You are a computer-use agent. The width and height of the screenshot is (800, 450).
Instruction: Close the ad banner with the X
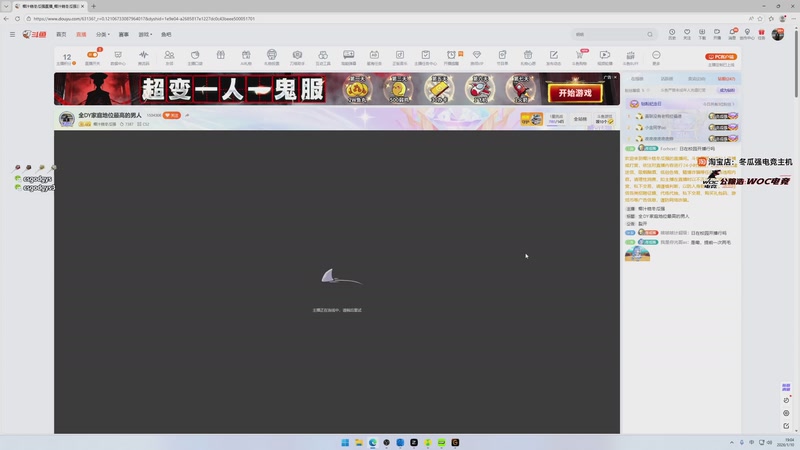pos(615,78)
